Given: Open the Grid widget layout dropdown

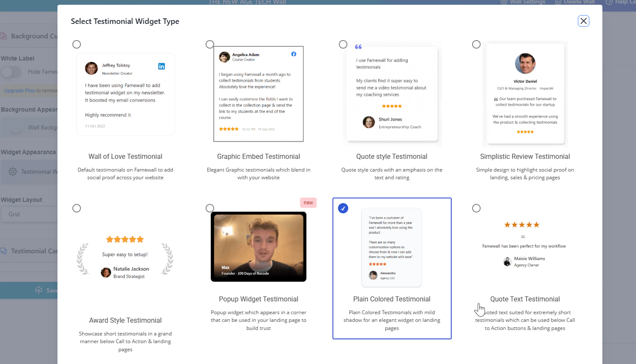Looking at the screenshot, I should point(29,214).
